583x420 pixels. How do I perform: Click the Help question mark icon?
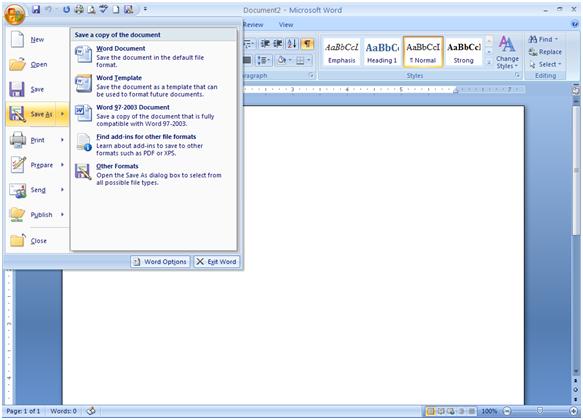pos(576,25)
